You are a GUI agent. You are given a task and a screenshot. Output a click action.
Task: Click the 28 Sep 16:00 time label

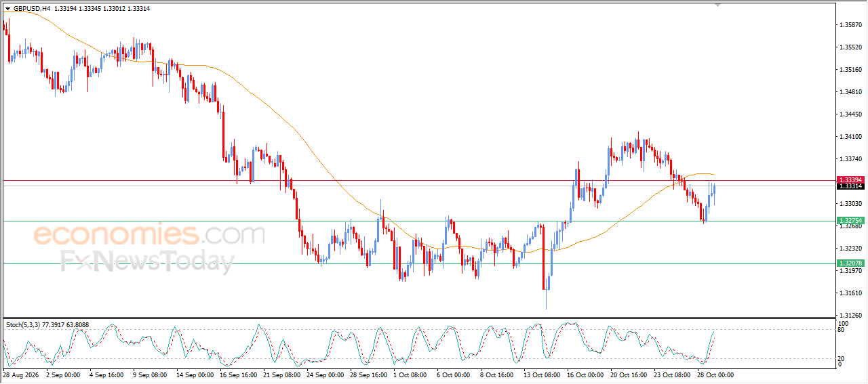coord(369,375)
